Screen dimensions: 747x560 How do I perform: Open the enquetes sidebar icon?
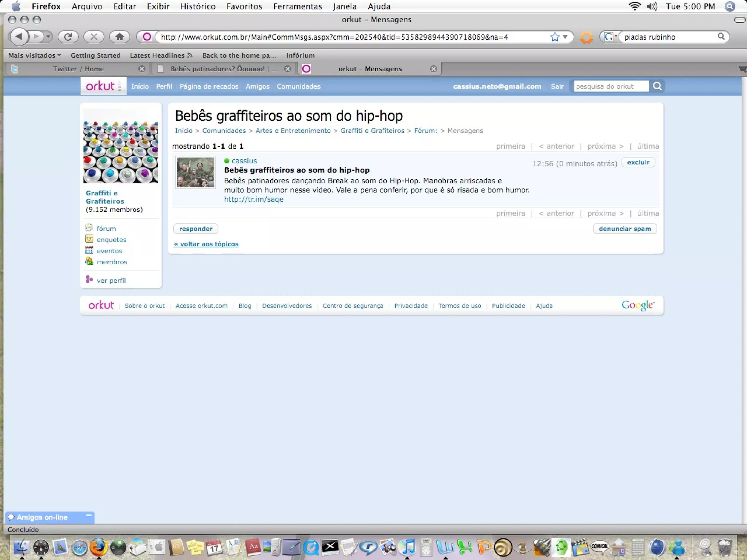pyautogui.click(x=89, y=239)
